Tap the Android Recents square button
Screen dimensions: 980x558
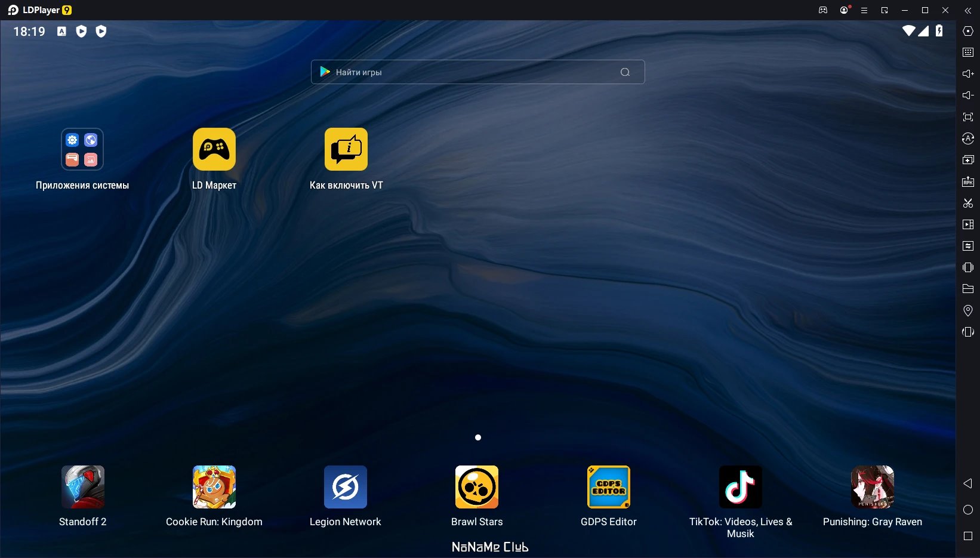[x=968, y=536]
